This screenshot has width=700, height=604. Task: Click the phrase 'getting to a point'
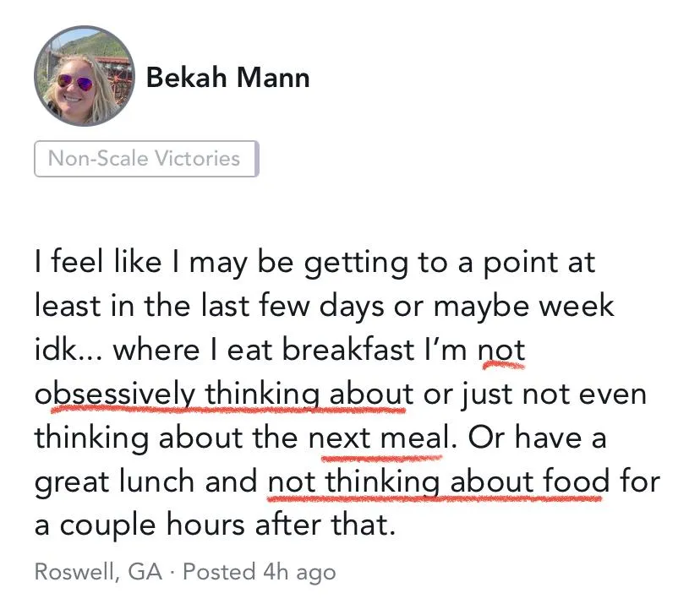pos(450,263)
